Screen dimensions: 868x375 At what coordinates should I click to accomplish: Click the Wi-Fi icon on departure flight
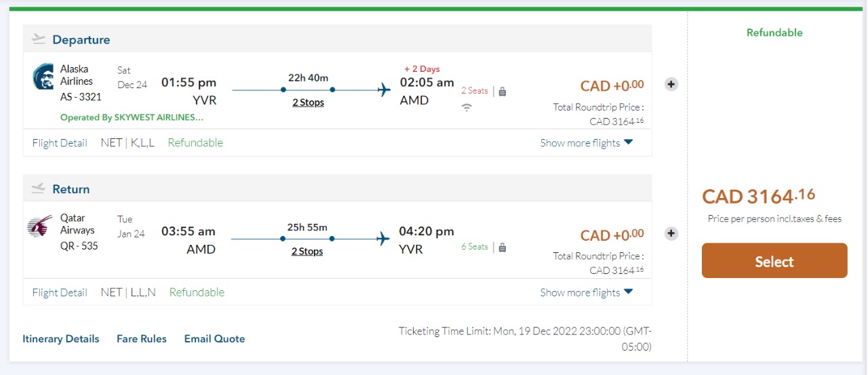(467, 107)
